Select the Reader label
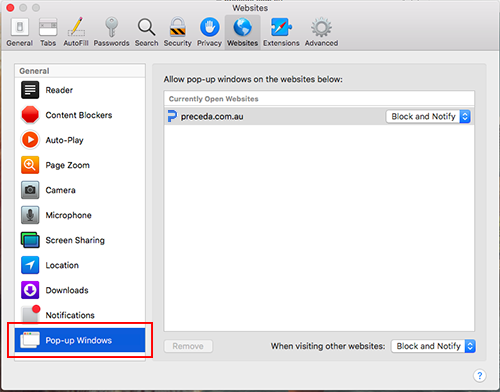The width and height of the screenshot is (500, 392). (59, 90)
